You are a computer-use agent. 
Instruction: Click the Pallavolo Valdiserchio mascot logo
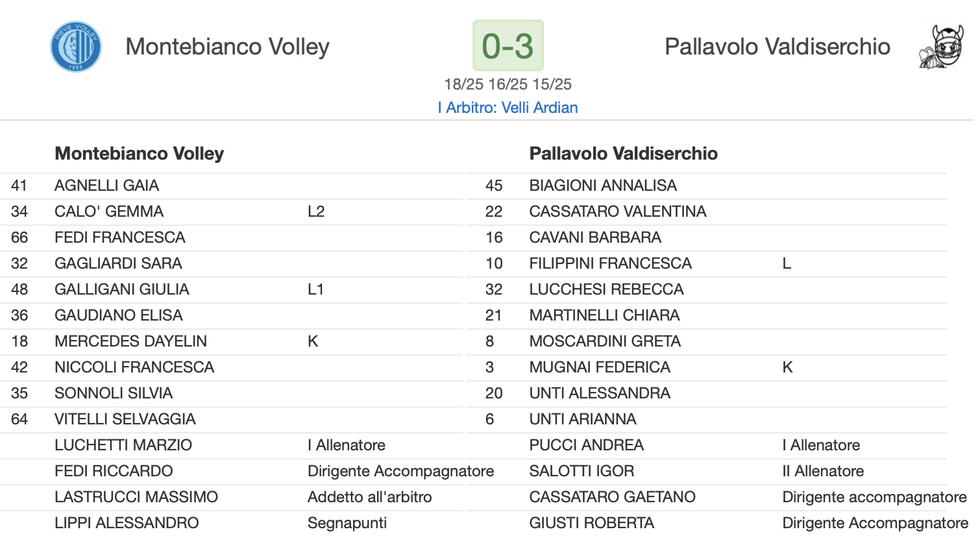tap(942, 47)
